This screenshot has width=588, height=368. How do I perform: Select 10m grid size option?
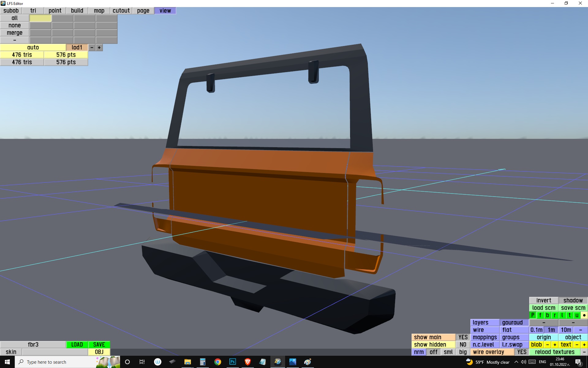566,330
